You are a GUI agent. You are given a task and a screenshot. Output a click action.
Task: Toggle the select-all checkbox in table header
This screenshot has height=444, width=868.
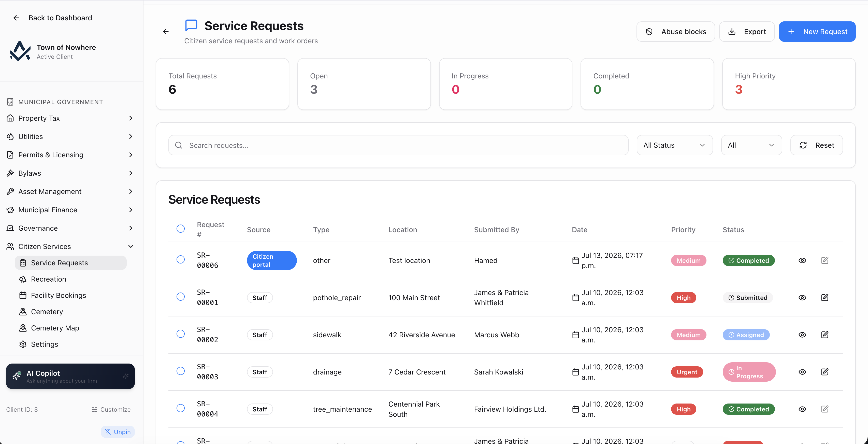[x=181, y=229]
